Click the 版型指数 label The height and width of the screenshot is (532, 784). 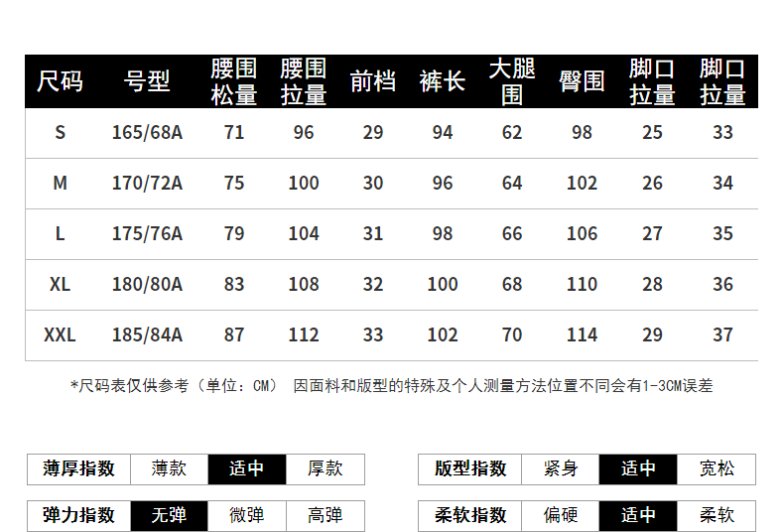click(470, 469)
